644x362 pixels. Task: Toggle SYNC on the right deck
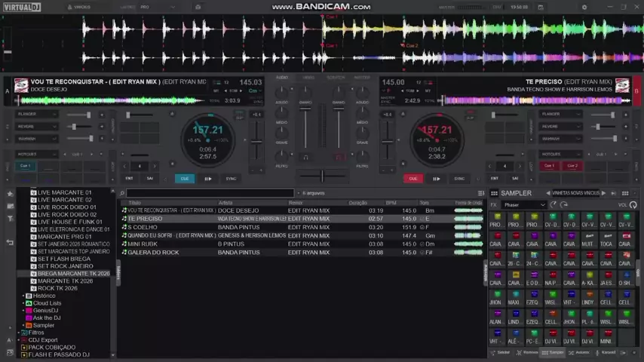point(459,179)
